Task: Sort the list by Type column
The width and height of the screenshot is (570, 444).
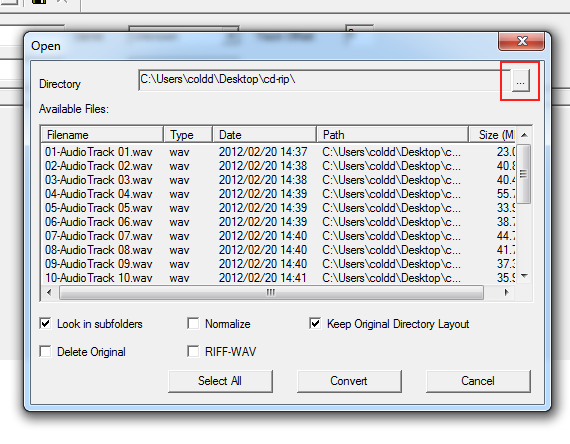Action: (x=188, y=135)
